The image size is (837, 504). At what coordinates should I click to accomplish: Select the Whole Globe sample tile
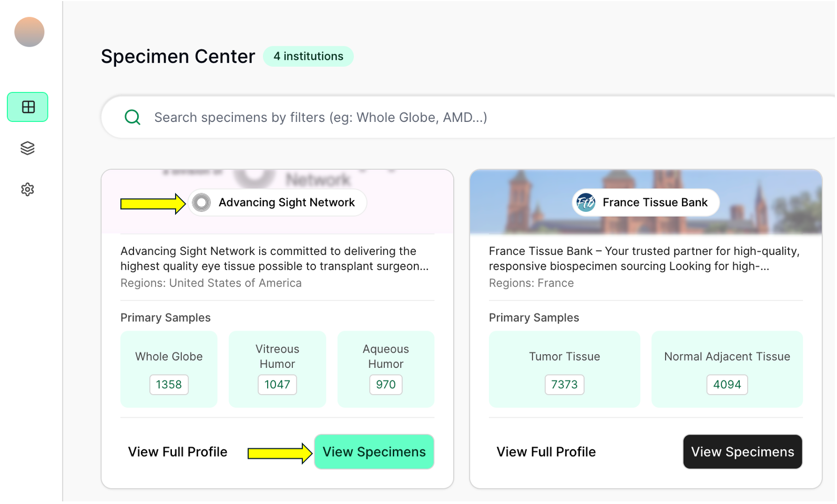(169, 369)
